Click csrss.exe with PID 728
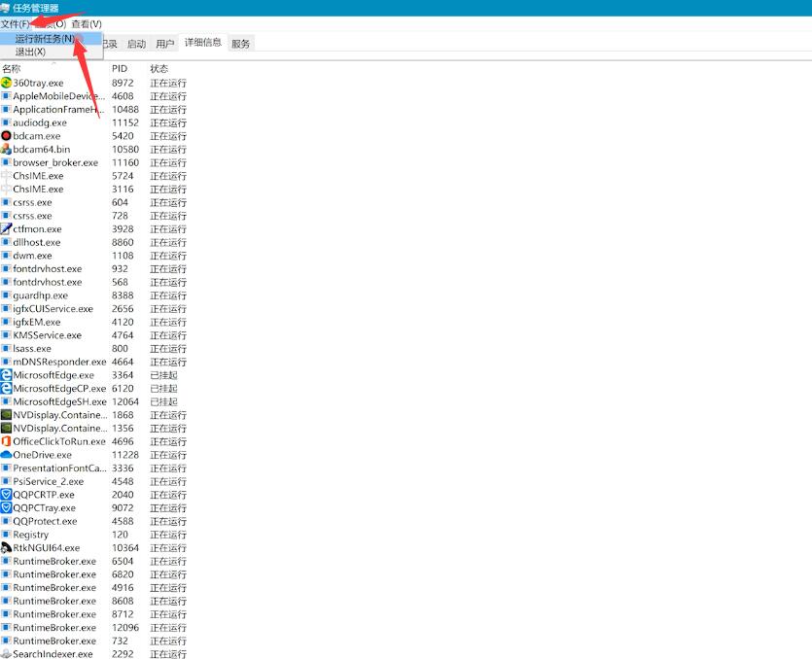812x659 pixels. (x=32, y=216)
